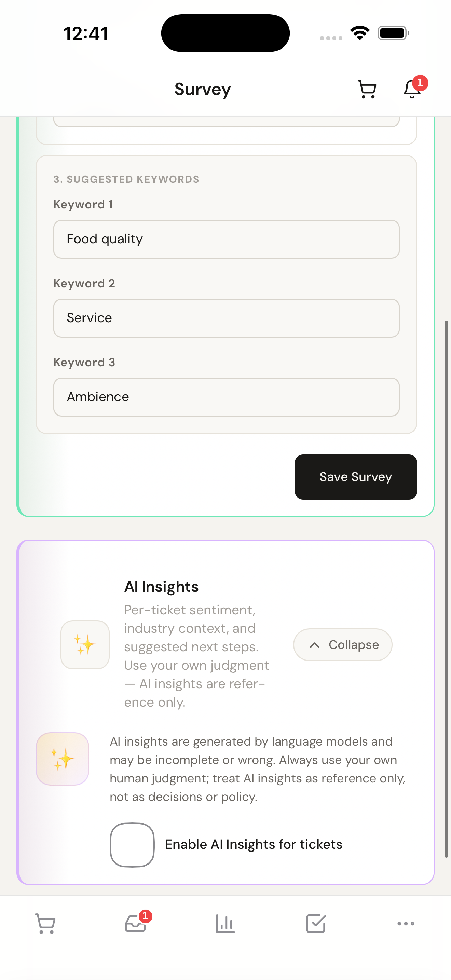Open the bar chart analytics tab

click(225, 923)
